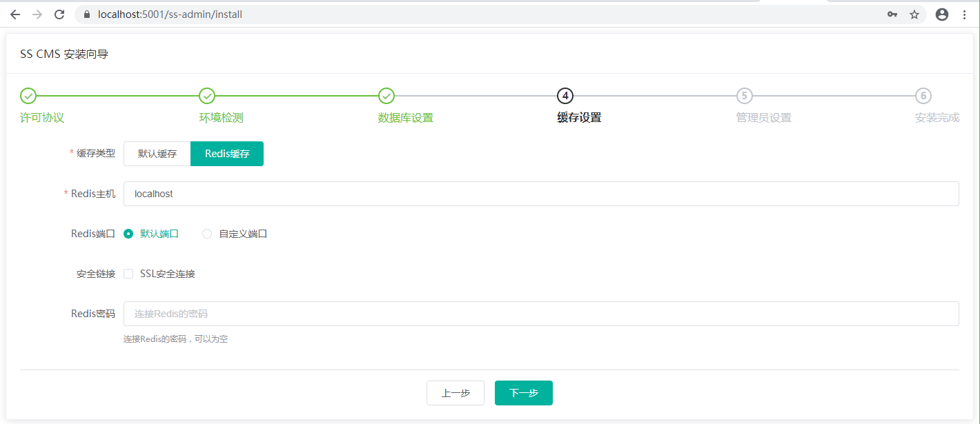Click the browser back arrow

(x=15, y=14)
